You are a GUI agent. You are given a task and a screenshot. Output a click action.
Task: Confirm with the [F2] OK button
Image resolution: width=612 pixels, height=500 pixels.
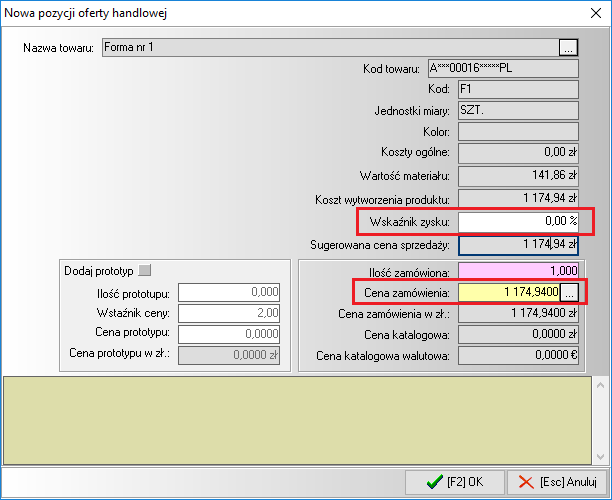(453, 482)
